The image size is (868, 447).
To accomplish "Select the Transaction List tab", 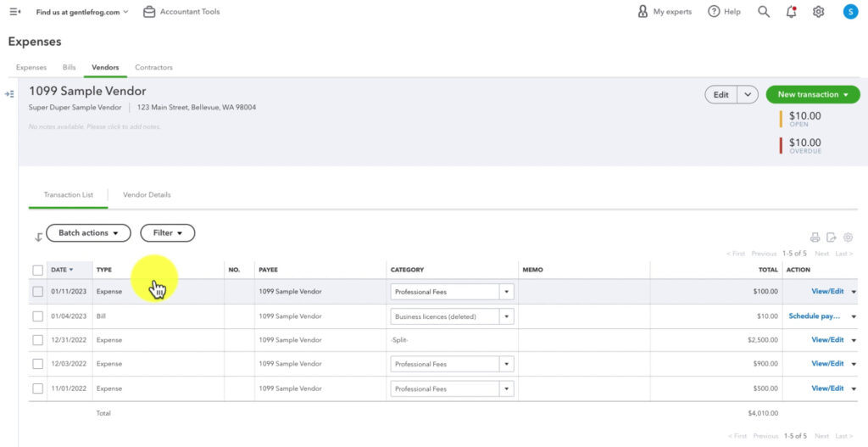I will tap(68, 195).
